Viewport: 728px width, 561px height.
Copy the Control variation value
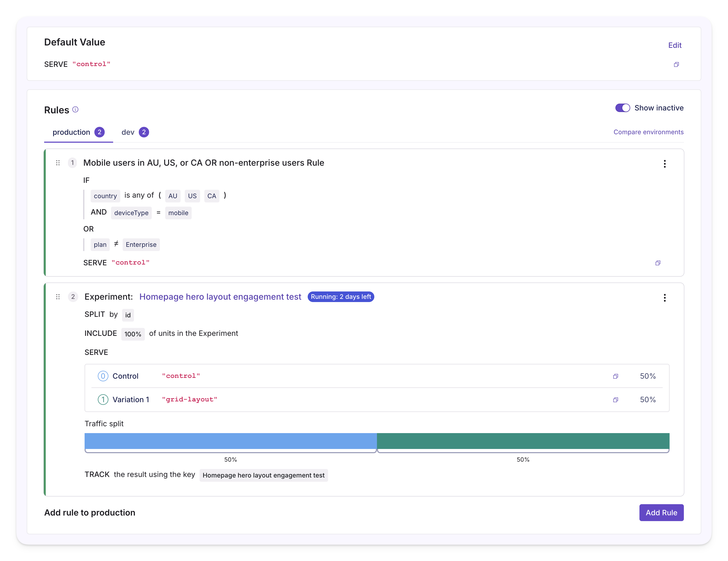615,376
